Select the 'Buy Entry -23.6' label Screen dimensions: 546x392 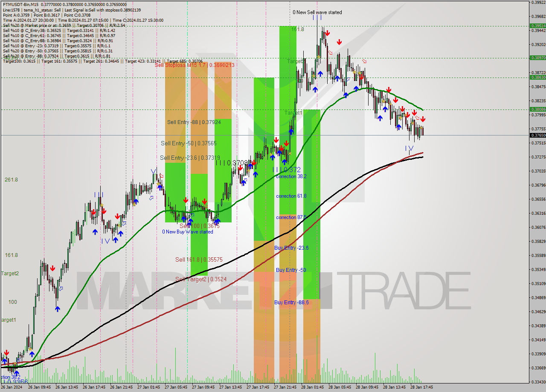(291, 248)
